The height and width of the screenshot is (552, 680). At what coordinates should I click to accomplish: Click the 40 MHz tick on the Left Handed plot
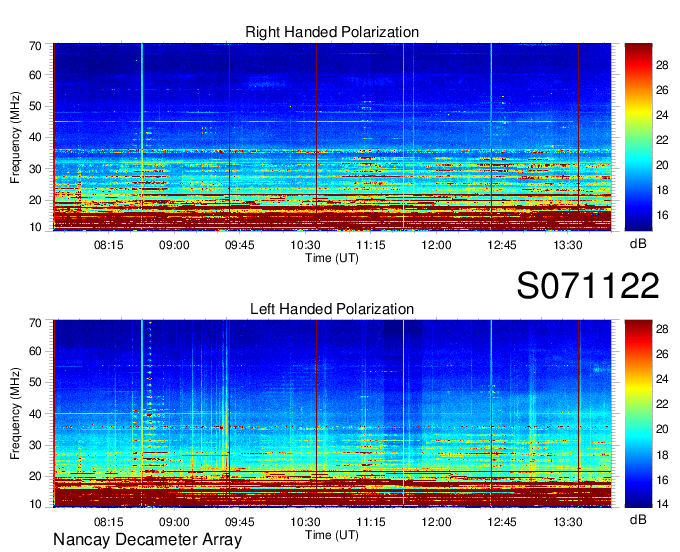coord(35,414)
